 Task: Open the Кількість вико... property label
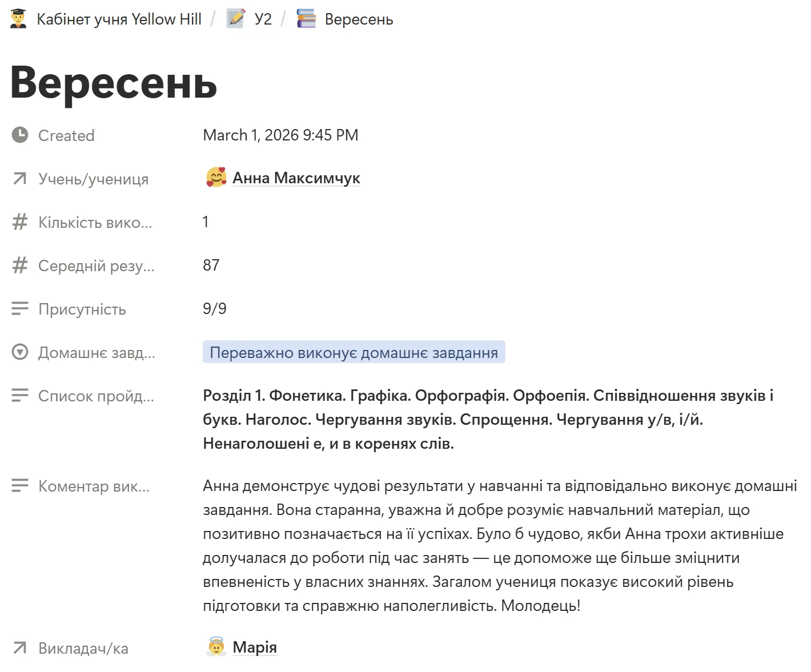click(95, 223)
